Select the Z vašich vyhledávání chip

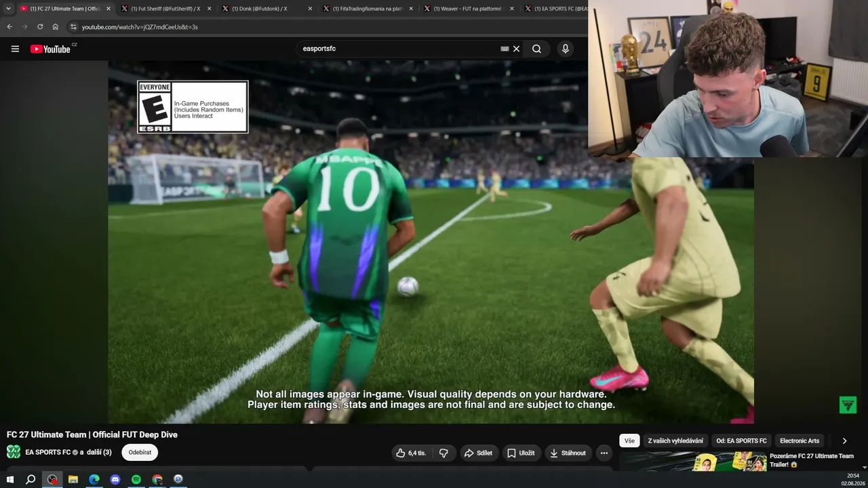click(675, 441)
